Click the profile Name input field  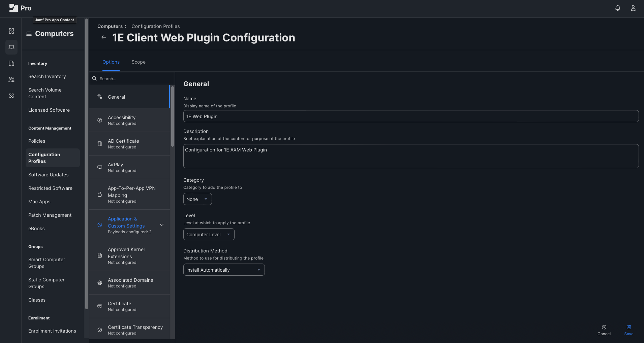pyautogui.click(x=410, y=116)
